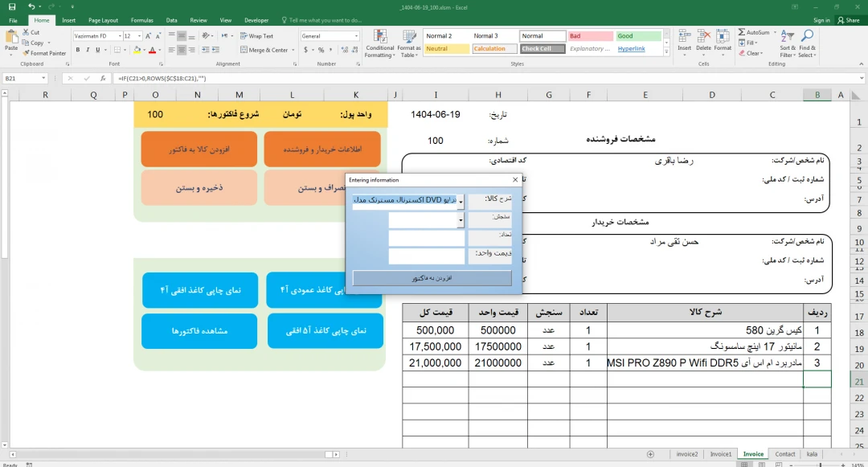Apply the Comma Style number format
The width and height of the screenshot is (868, 467).
click(x=330, y=50)
